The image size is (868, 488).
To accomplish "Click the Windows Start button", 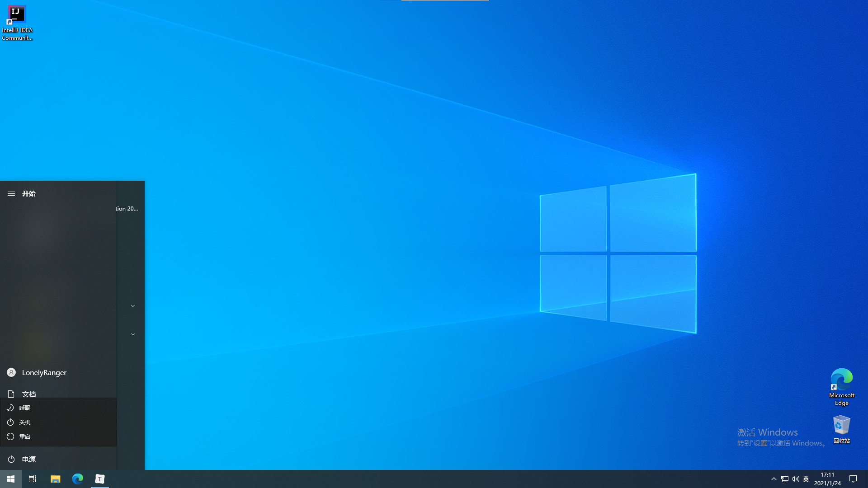I will [x=11, y=479].
